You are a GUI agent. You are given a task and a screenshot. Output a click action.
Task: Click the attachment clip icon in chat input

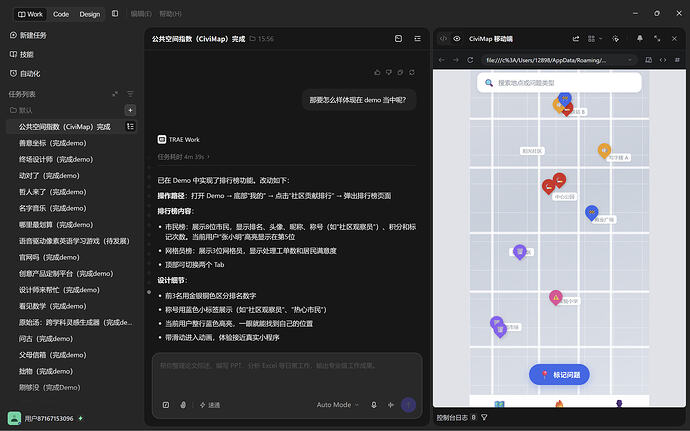tap(183, 405)
